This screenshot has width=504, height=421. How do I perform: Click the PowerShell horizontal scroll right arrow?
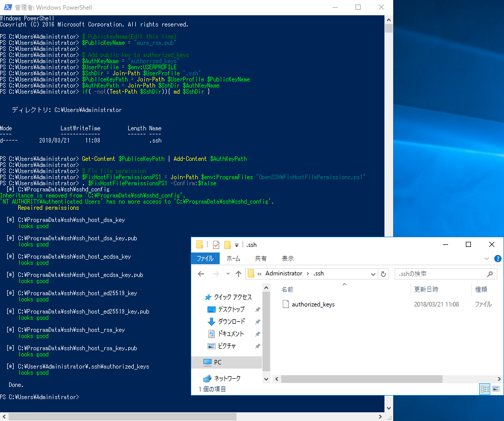click(x=380, y=417)
